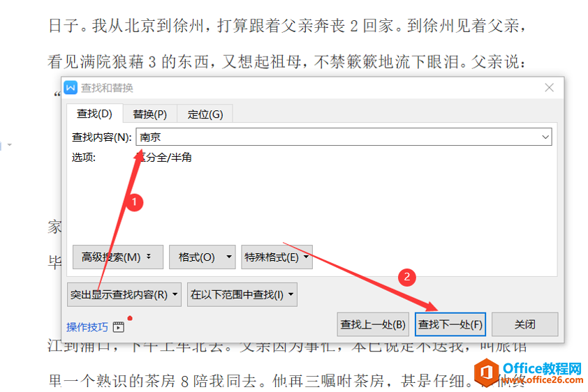Close the 查找和替换 dialog with X
This screenshot has width=588, height=392.
[x=549, y=88]
